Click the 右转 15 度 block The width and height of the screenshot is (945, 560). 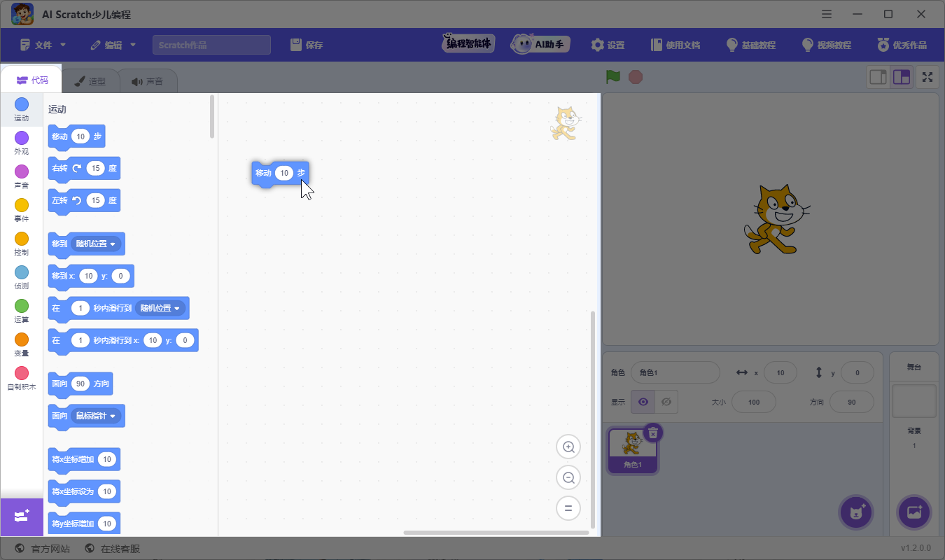[x=84, y=169]
